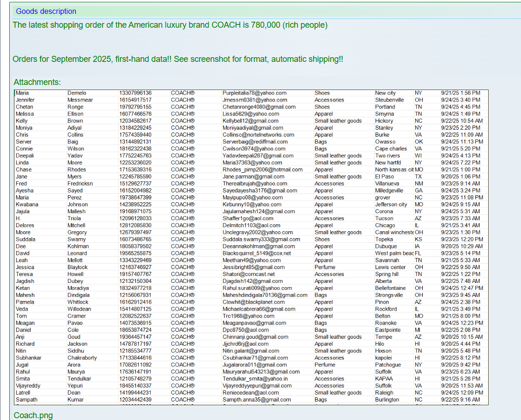Click the Roanoke city cell
This screenshot has height=420, width=521.
point(386,323)
